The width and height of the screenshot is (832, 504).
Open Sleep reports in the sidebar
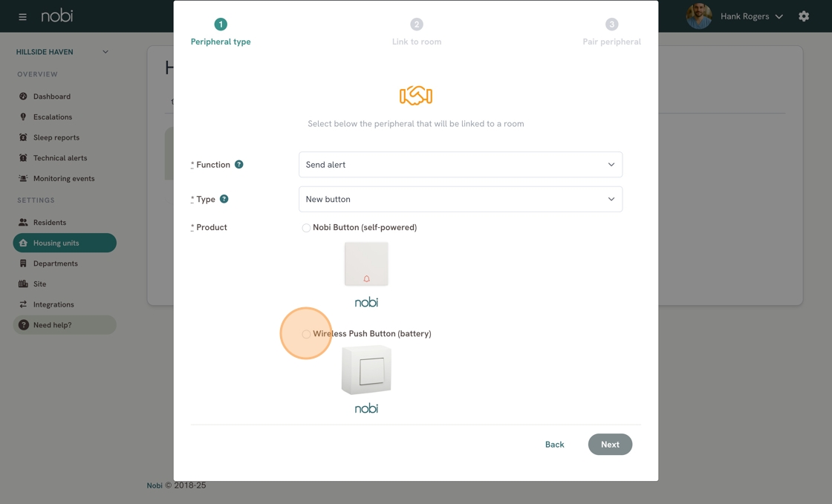click(x=56, y=137)
